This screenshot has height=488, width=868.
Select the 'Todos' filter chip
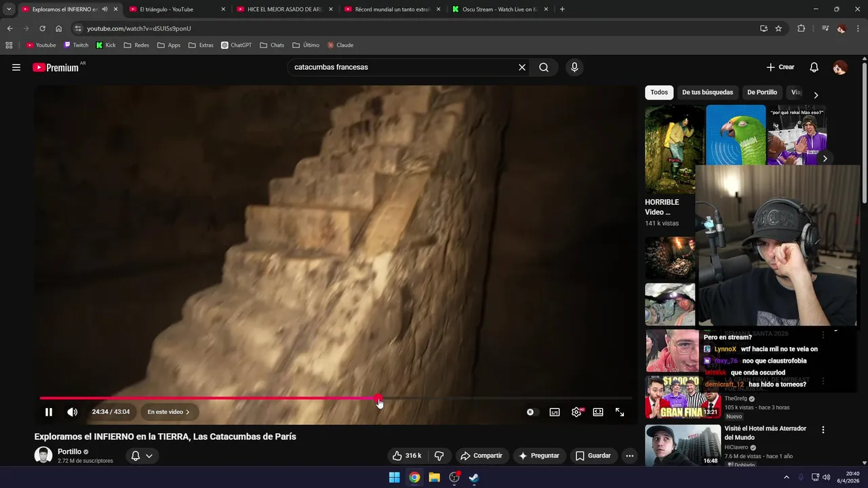[659, 92]
